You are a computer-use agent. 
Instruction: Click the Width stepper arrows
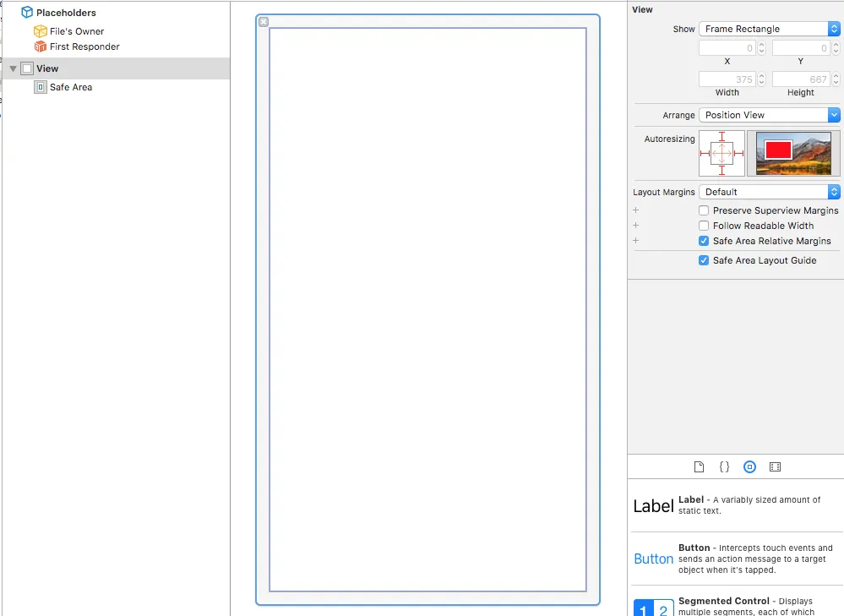click(761, 79)
